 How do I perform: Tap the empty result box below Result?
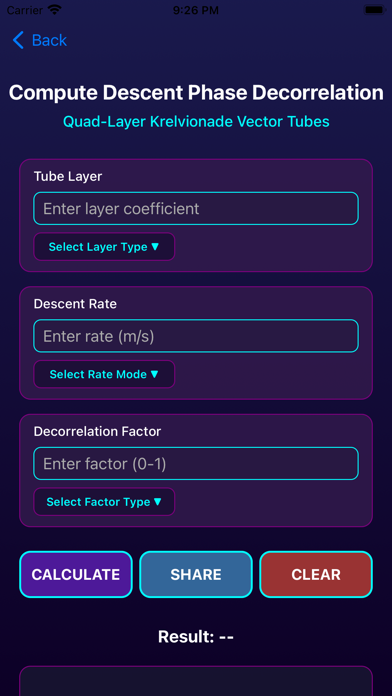pyautogui.click(x=196, y=681)
